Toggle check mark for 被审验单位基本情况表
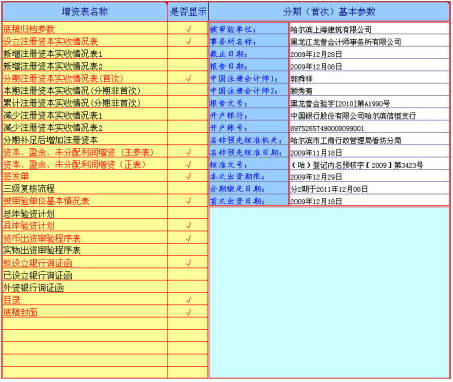This screenshot has width=453, height=382. pyautogui.click(x=188, y=201)
